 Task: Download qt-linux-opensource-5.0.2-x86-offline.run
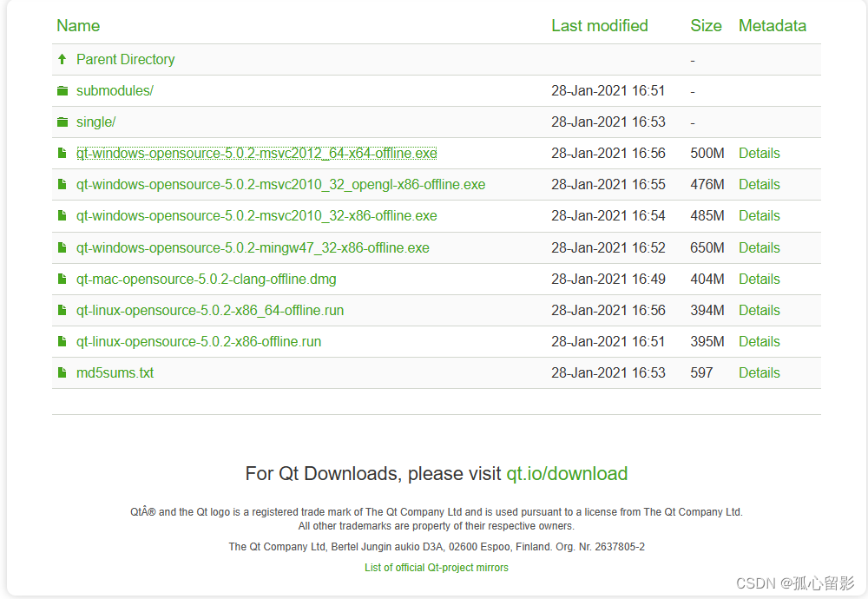click(199, 341)
